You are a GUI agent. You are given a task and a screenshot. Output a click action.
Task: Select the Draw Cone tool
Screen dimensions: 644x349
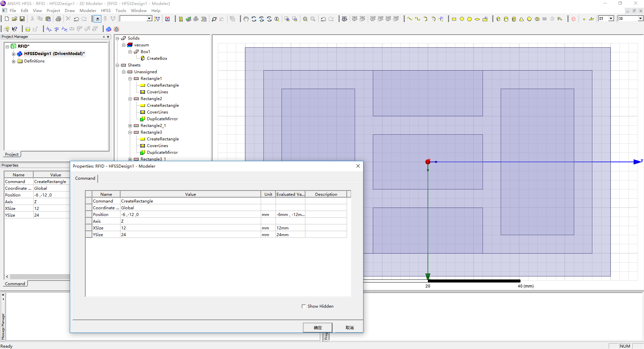[522, 19]
